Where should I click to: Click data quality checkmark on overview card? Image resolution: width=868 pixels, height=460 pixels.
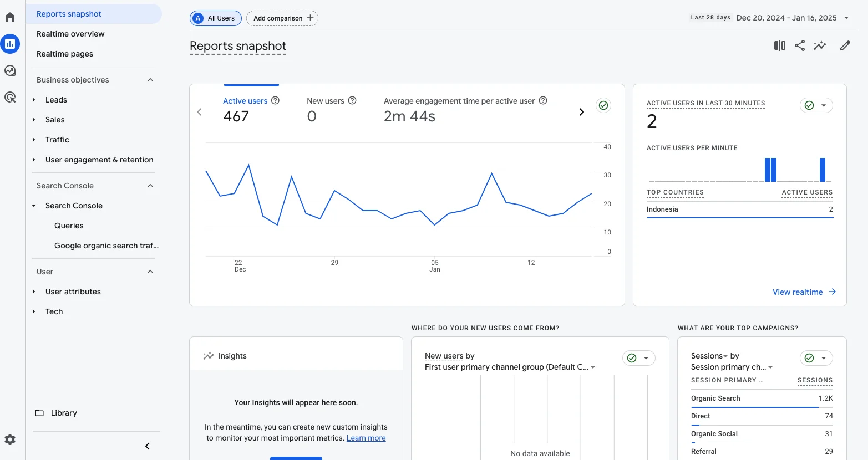[603, 105]
